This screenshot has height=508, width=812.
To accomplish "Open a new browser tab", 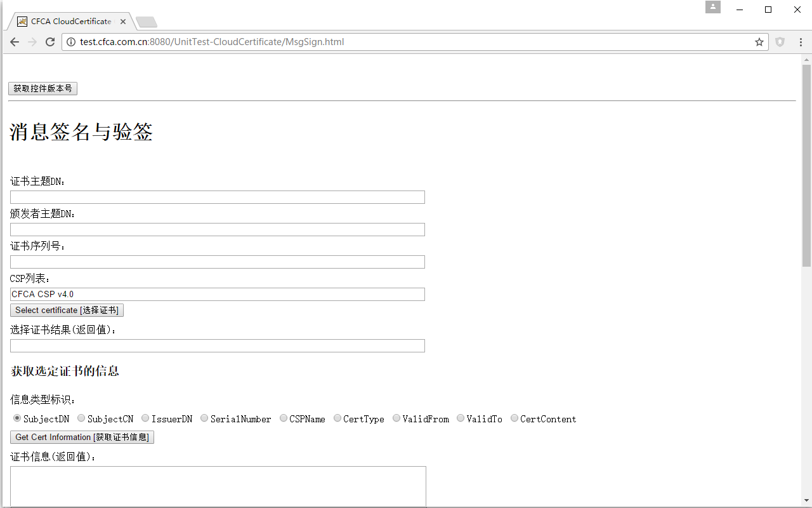I will tap(147, 22).
